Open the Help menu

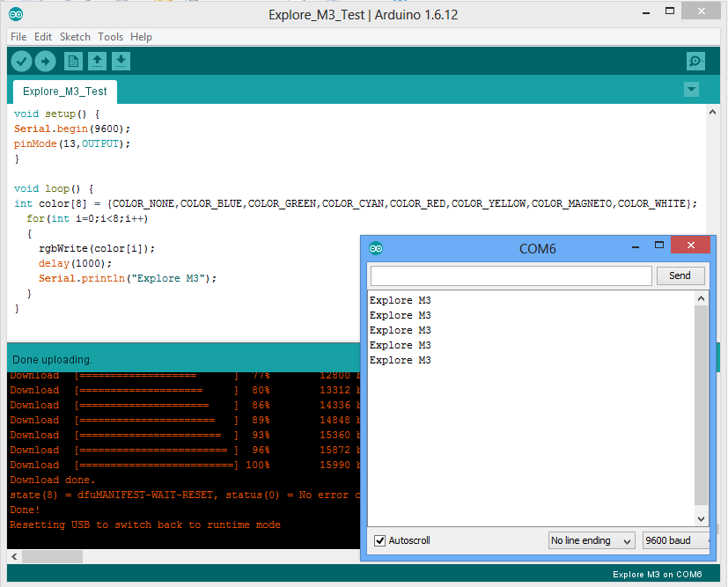click(x=141, y=37)
